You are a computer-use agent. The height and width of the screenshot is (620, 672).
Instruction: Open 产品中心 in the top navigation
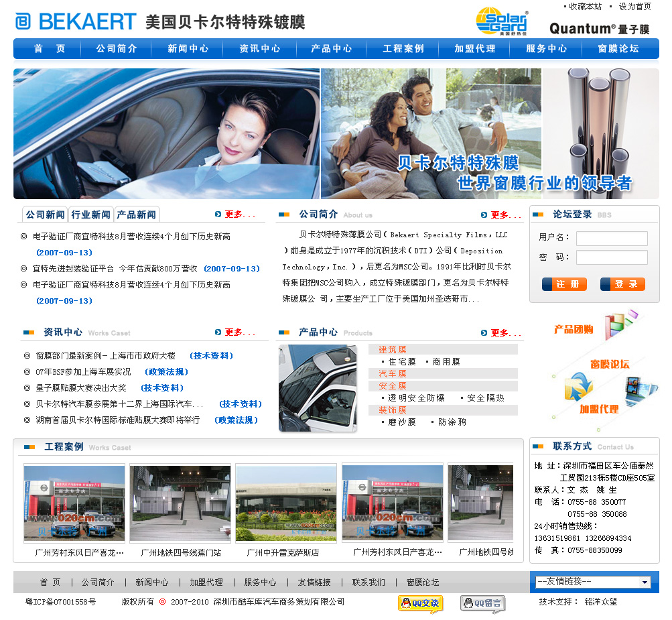[x=331, y=48]
